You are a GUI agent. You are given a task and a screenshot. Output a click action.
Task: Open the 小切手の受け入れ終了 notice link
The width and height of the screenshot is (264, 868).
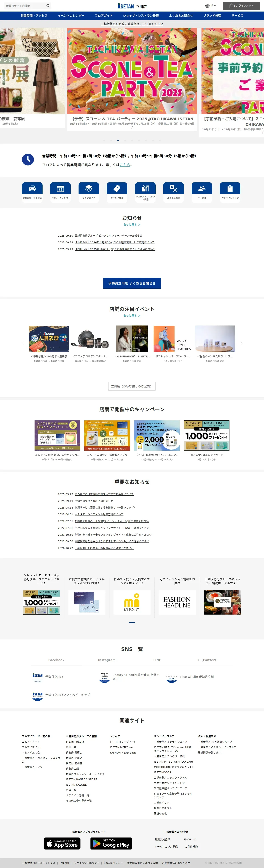point(94,501)
